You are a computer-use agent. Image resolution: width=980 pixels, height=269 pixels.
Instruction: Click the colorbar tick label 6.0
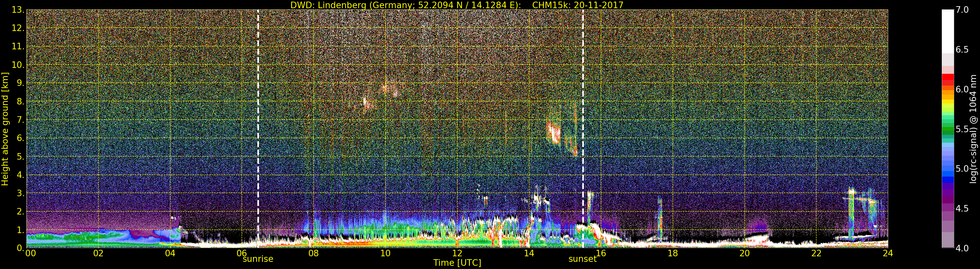(962, 89)
